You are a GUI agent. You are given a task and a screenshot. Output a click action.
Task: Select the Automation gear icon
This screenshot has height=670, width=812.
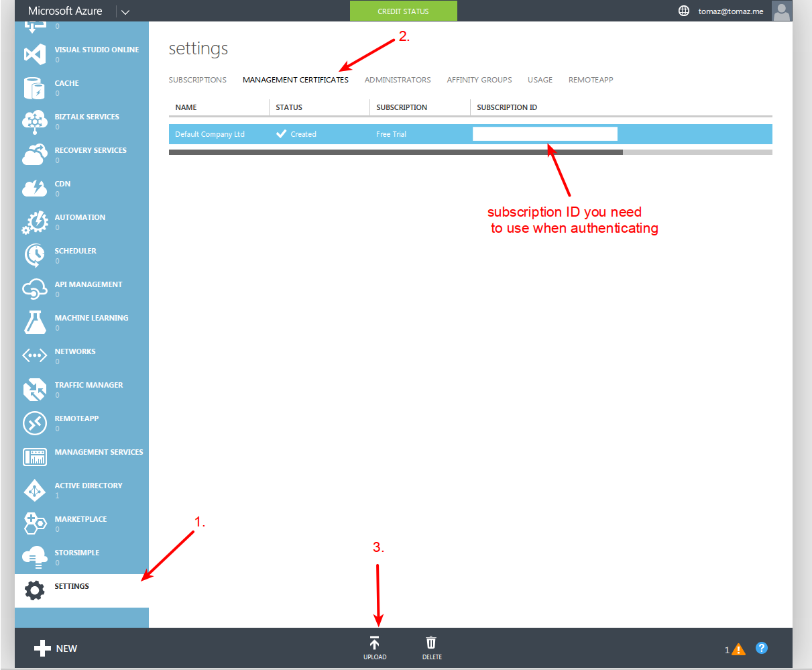[35, 222]
